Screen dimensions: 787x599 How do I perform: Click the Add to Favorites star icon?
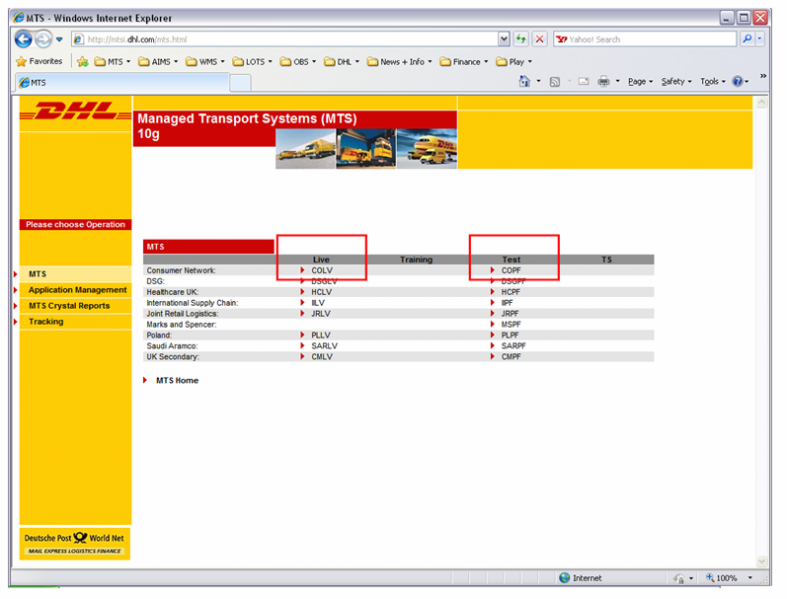83,62
